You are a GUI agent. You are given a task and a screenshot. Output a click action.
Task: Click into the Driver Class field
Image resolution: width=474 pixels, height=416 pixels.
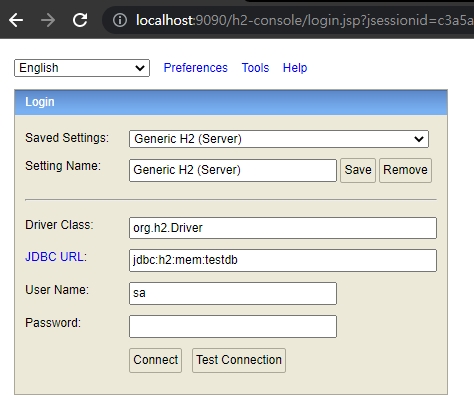pyautogui.click(x=283, y=228)
